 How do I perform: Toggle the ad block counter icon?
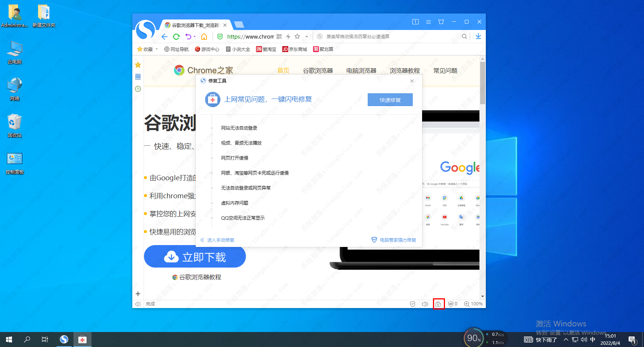[x=453, y=304]
